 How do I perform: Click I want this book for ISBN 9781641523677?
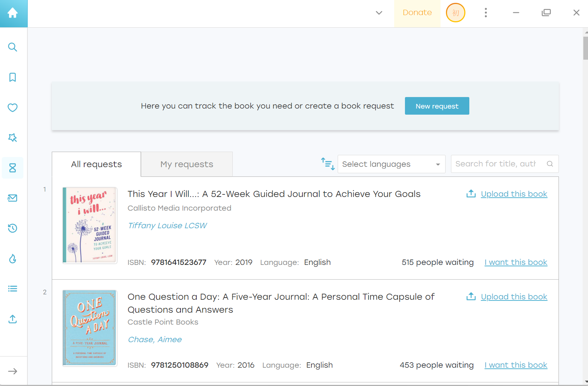tap(516, 262)
